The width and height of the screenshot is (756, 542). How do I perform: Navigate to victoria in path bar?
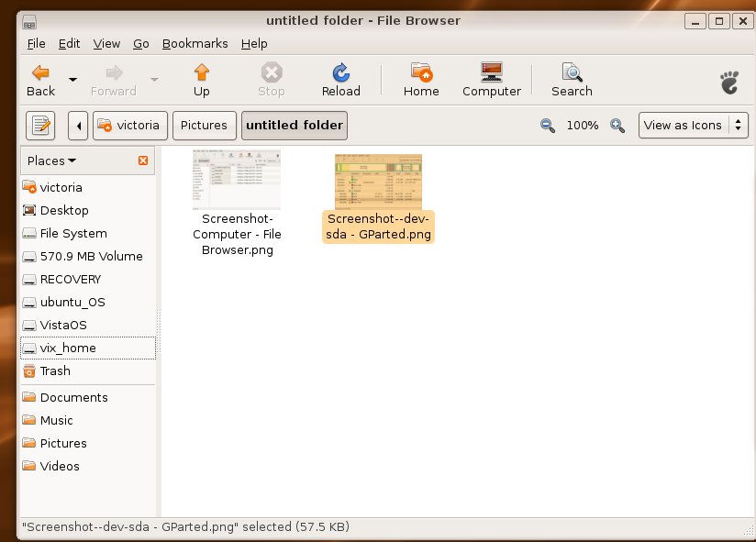pos(130,126)
